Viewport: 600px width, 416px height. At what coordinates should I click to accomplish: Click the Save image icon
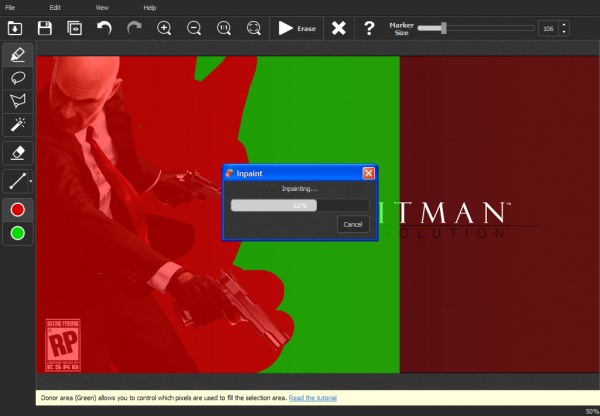coord(45,28)
